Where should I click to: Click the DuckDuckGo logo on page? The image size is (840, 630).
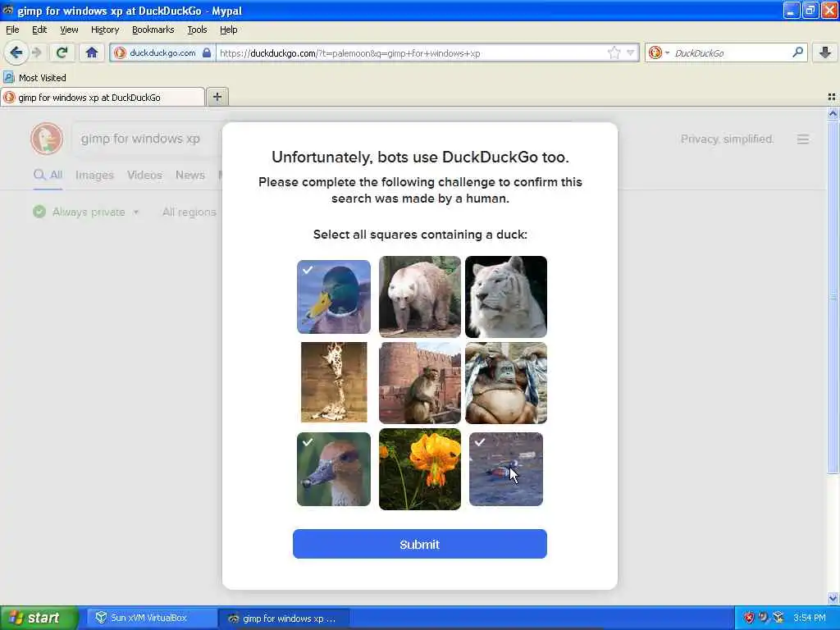tap(47, 139)
